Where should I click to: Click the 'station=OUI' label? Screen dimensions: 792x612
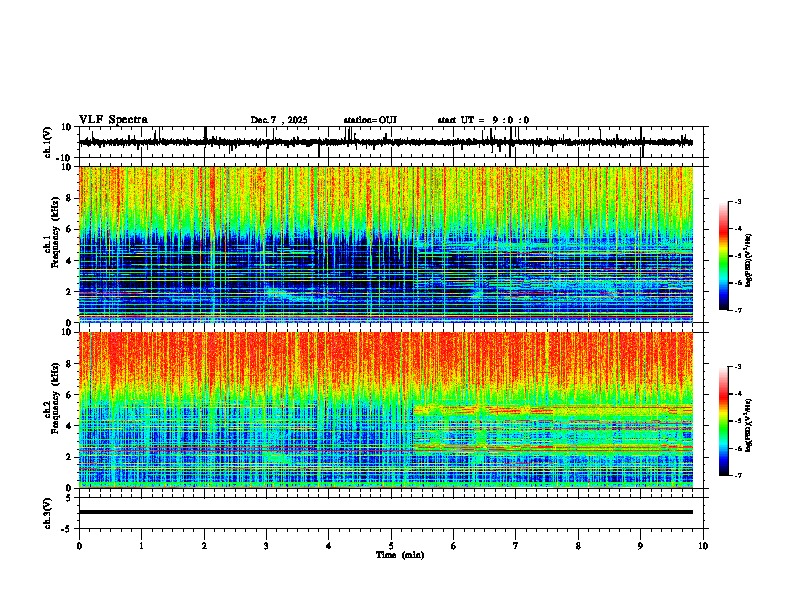(370, 120)
